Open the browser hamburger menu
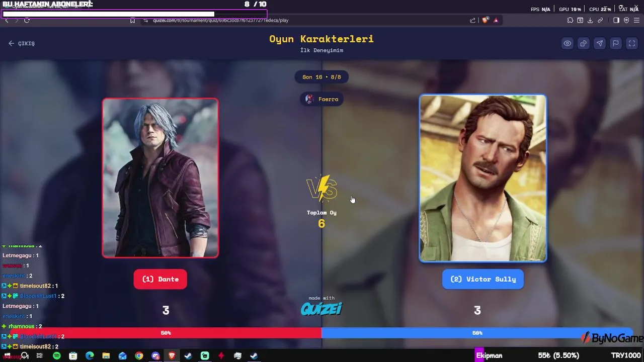Viewport: 644px width, 362px height. (636, 20)
